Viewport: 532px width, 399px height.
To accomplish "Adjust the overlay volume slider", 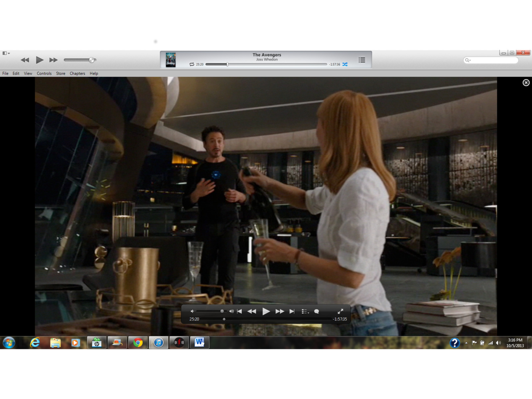I will (211, 311).
